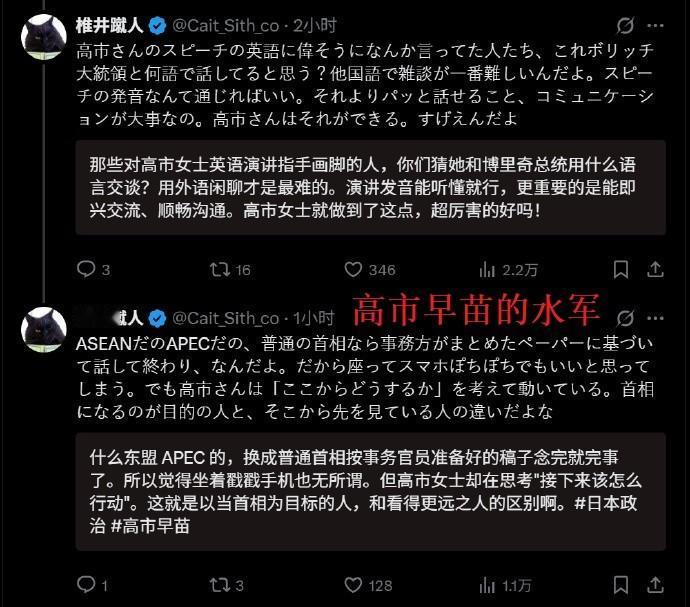Share the first tweet
The image size is (690, 607).
[655, 269]
